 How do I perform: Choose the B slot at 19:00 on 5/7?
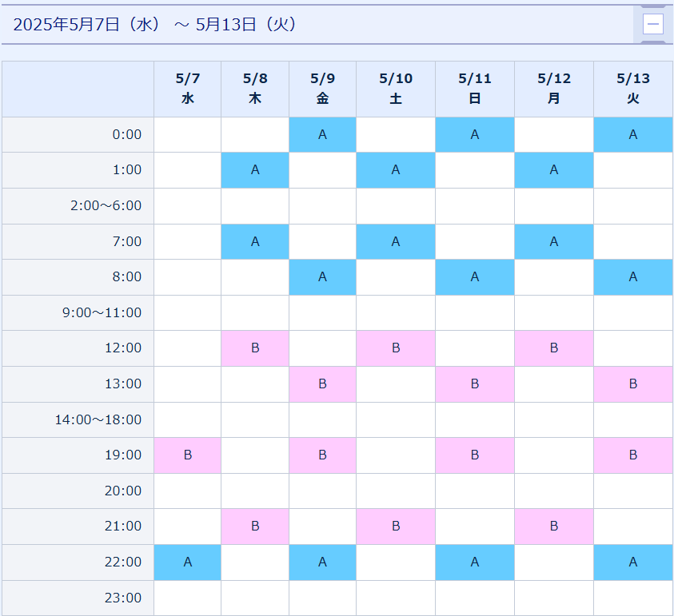tap(187, 455)
